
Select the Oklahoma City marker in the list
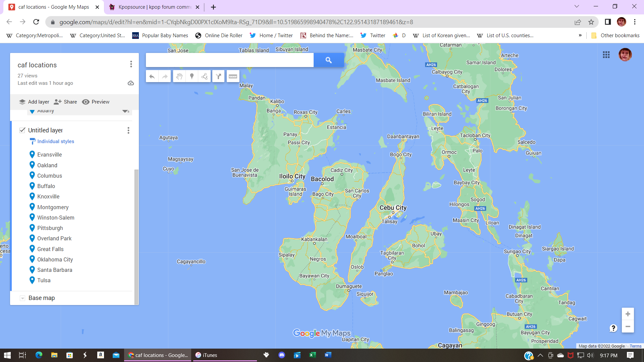click(x=55, y=259)
